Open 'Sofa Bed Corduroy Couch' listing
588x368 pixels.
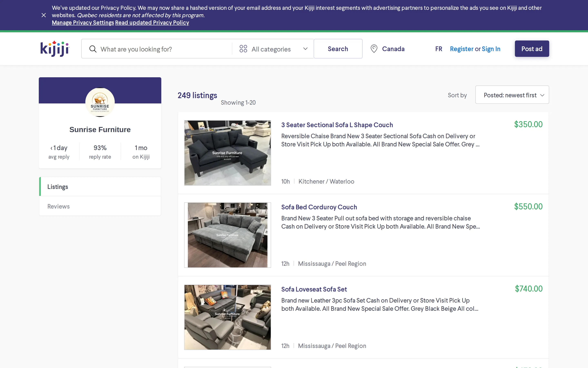tap(319, 207)
